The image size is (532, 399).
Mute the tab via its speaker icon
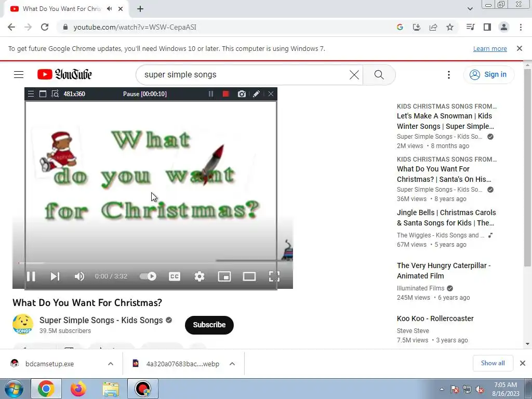(109, 9)
